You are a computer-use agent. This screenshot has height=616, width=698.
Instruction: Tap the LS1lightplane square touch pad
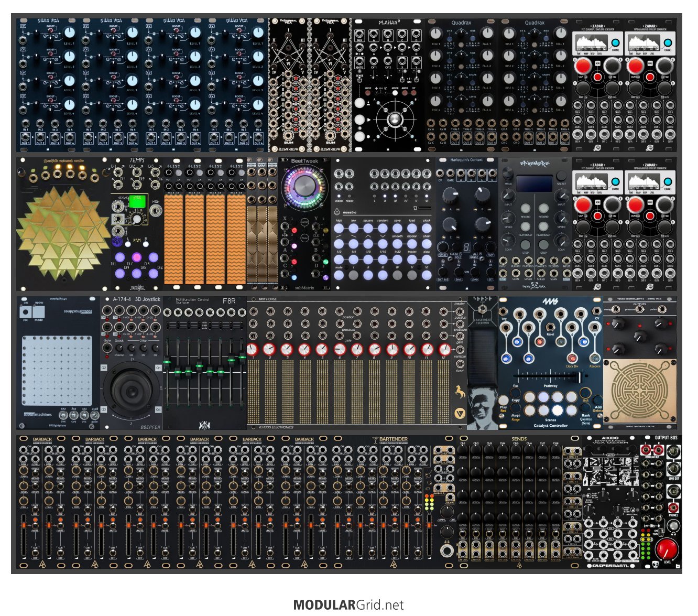pos(57,371)
